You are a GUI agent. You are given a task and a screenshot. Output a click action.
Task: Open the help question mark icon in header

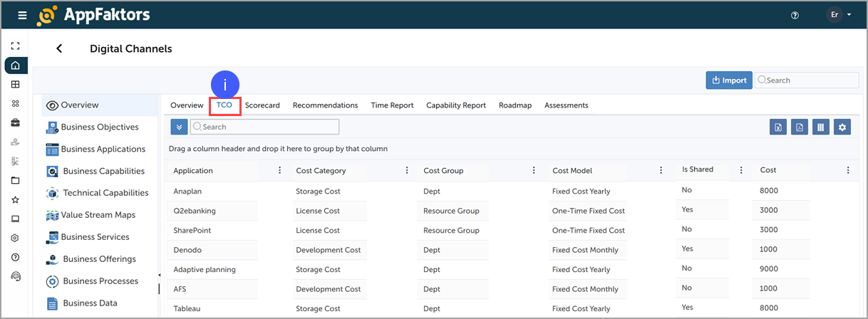point(795,15)
